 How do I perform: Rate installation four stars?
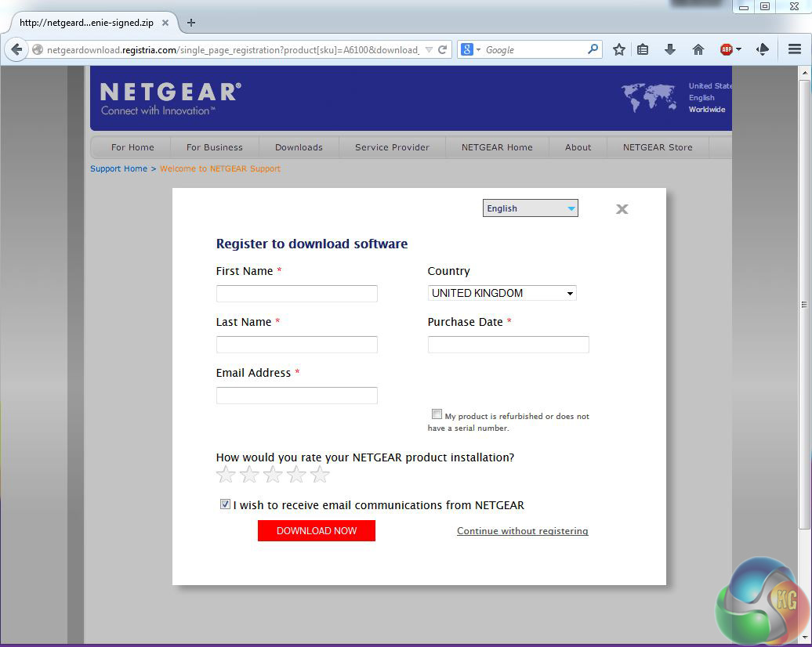tap(297, 474)
